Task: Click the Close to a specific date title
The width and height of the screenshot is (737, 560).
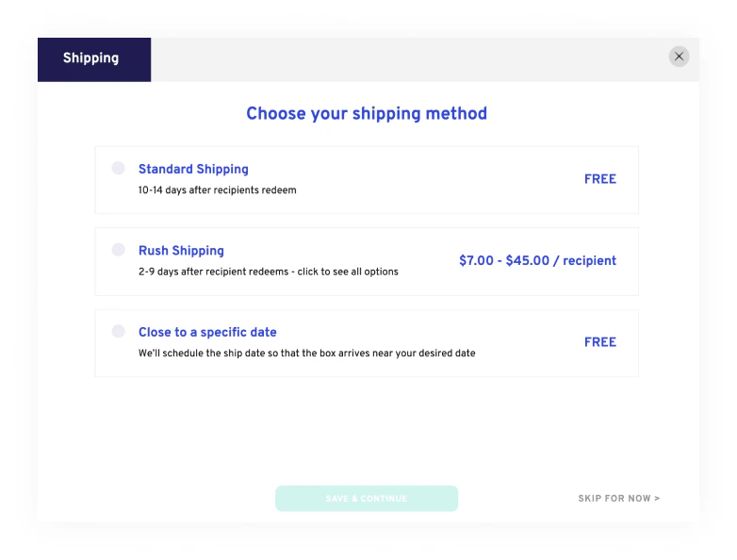Action: [x=207, y=332]
